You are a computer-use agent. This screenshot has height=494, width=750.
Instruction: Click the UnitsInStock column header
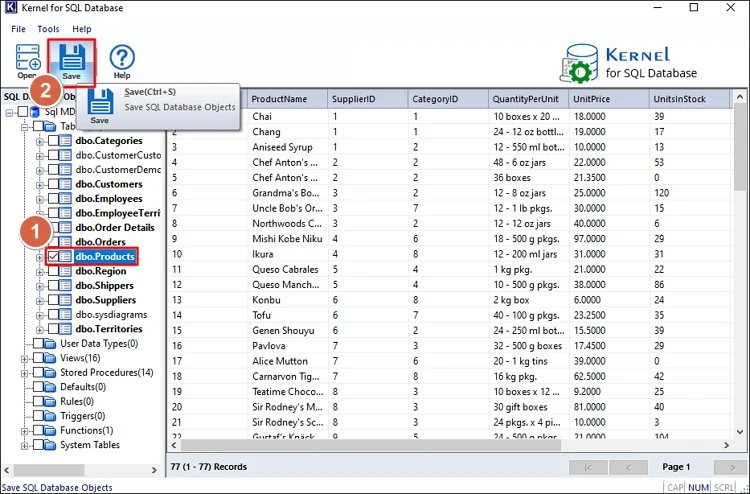click(x=690, y=99)
